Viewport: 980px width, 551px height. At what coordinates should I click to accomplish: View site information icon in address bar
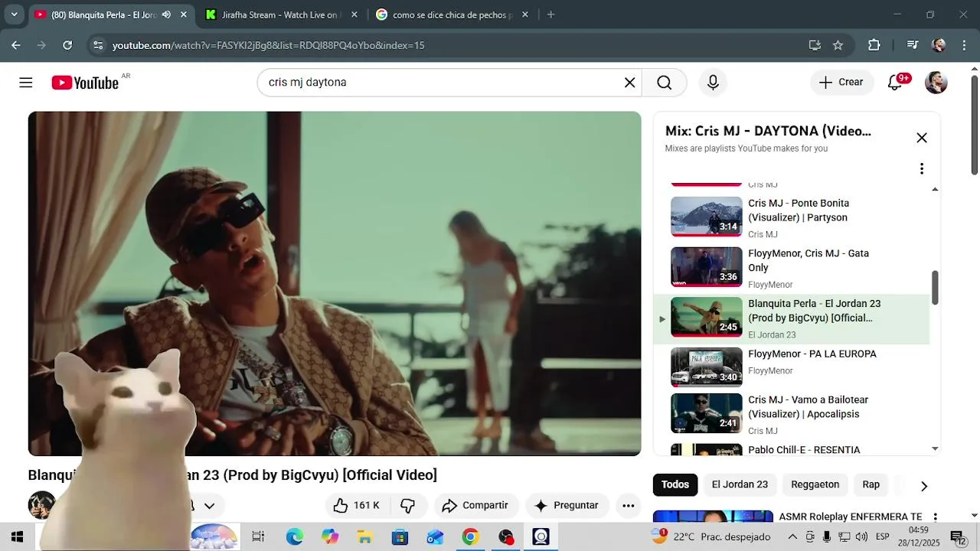(x=98, y=45)
